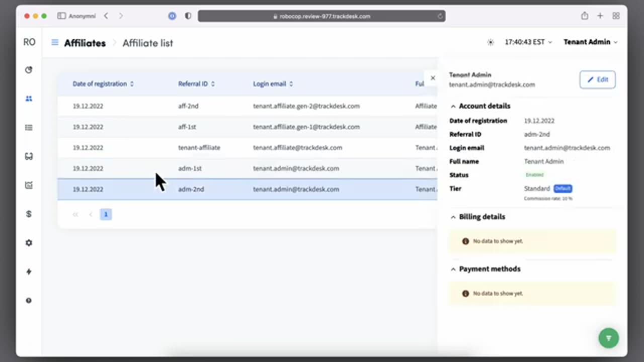
Task: Open the dashboard pie chart sidebar icon
Action: tap(29, 70)
